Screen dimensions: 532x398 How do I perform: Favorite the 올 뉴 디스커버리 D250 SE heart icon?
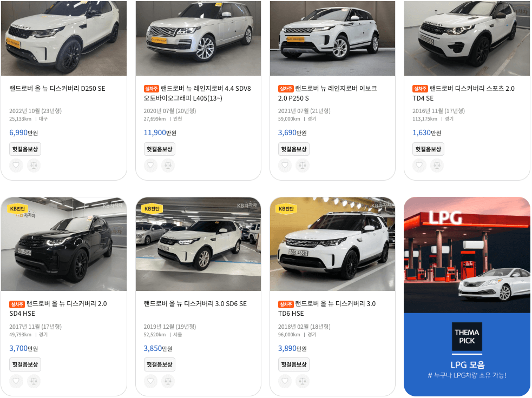[x=16, y=165]
